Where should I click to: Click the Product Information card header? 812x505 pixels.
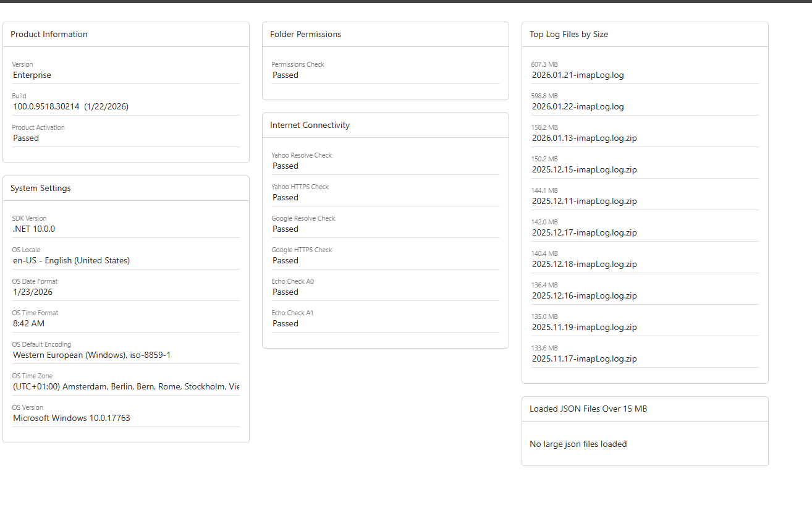click(x=49, y=35)
